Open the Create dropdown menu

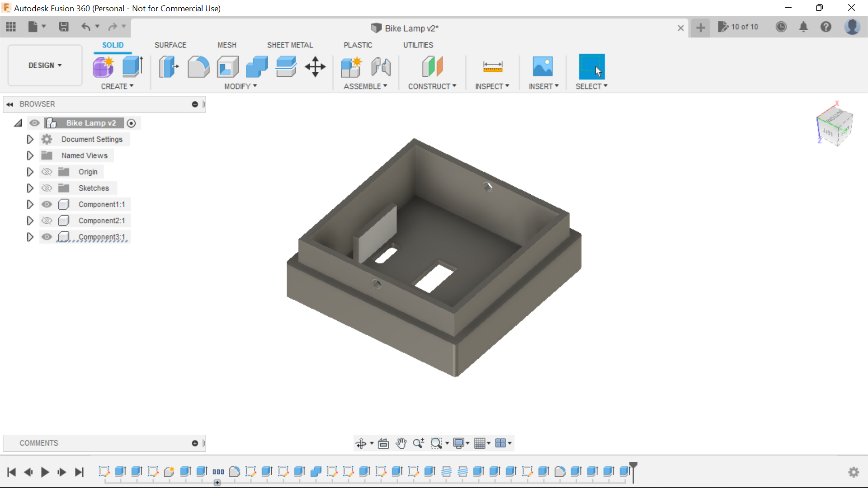[x=117, y=87]
